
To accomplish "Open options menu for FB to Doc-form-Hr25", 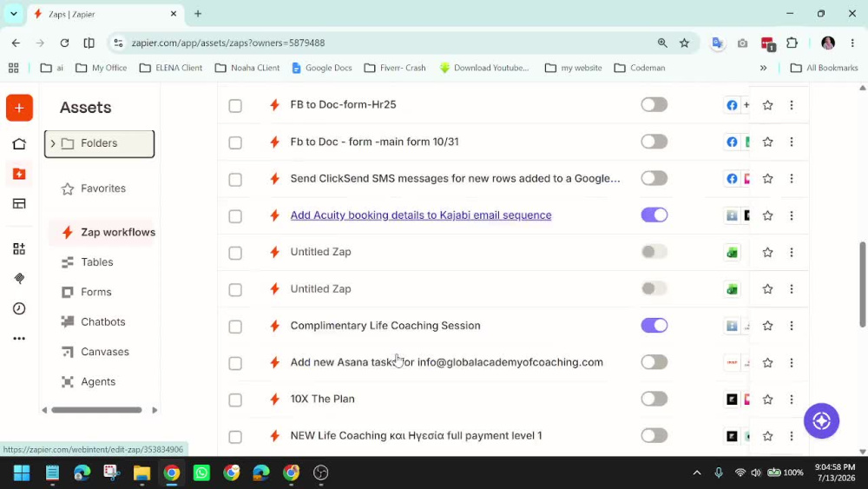I will [x=791, y=105].
